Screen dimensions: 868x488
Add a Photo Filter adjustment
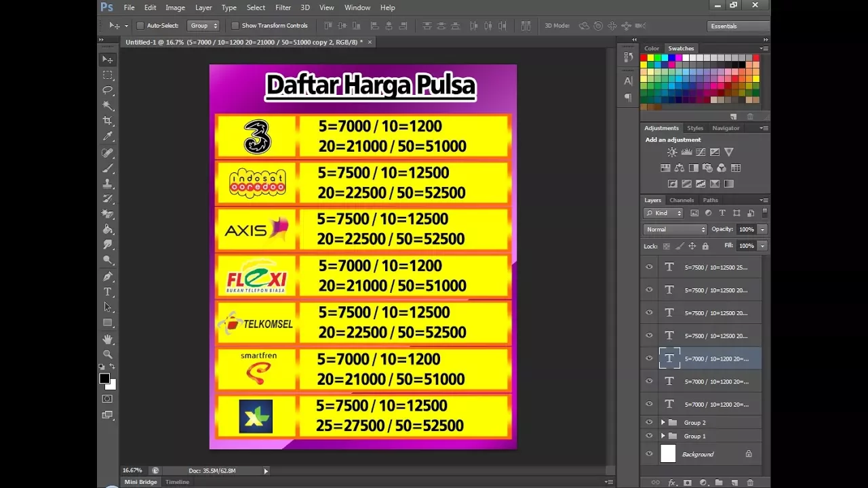point(707,168)
